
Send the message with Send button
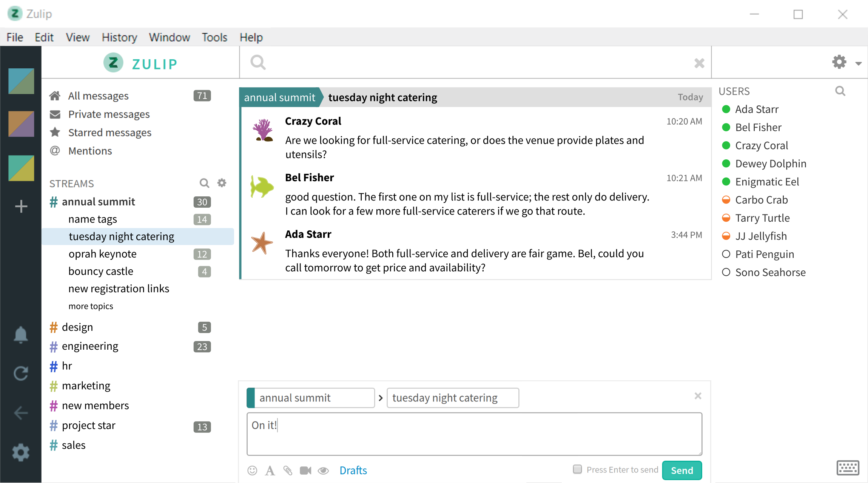pyautogui.click(x=682, y=470)
